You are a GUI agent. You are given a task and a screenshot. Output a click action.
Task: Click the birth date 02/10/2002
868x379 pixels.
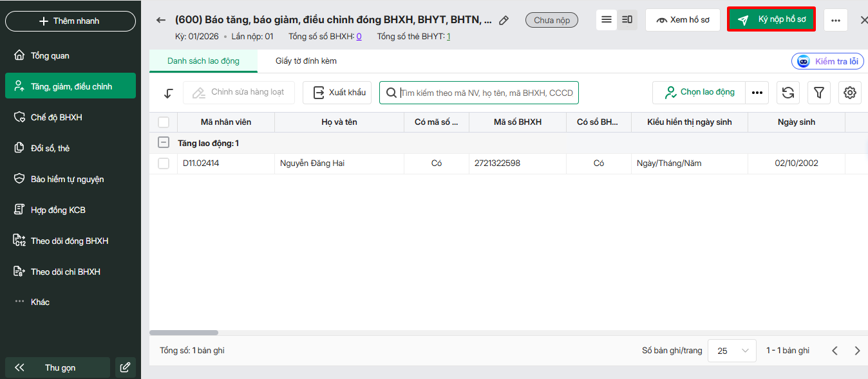click(x=797, y=163)
